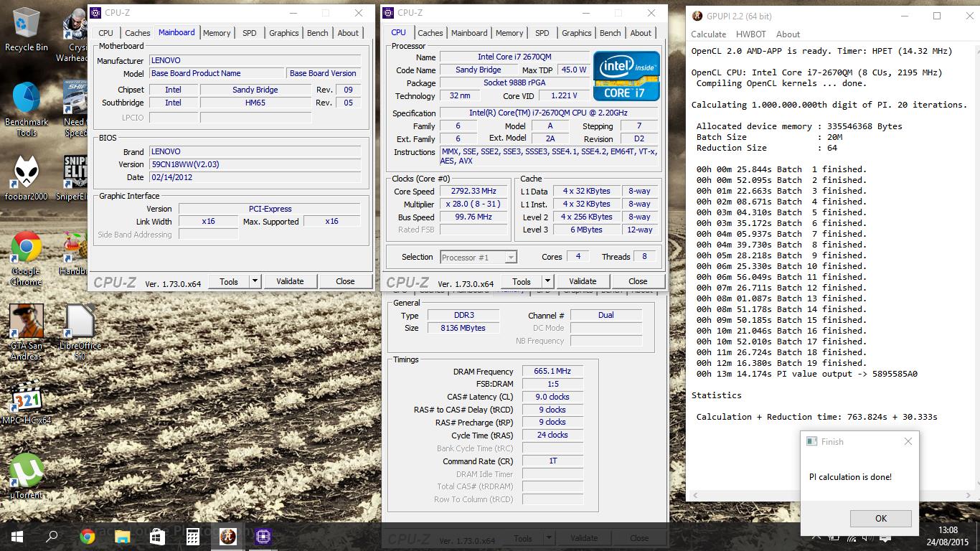
Task: Click OK in the Finish dialog
Action: (880, 518)
